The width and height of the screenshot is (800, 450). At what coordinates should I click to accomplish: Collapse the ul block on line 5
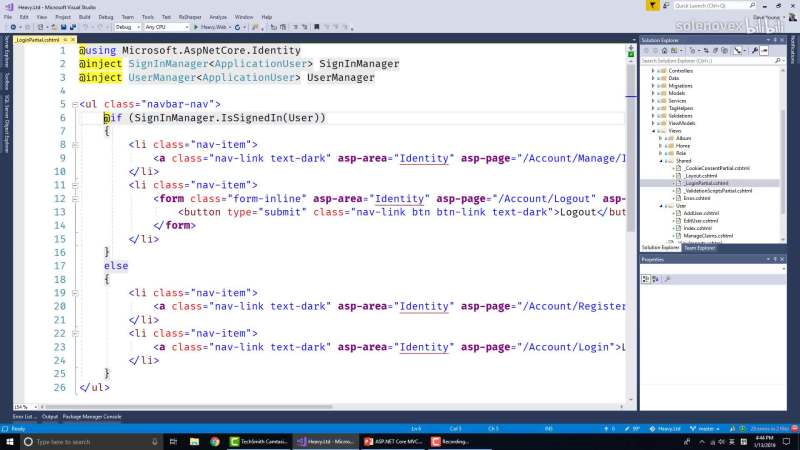pos(75,104)
